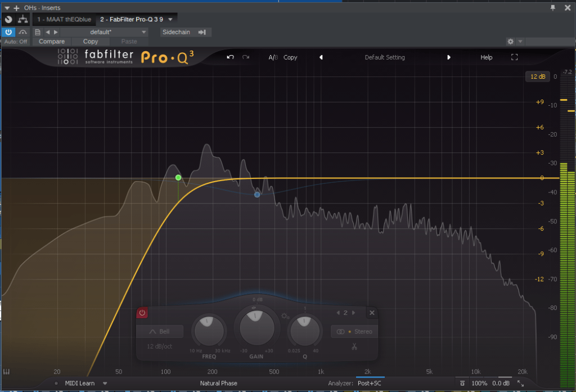
Task: Click the redo arrow in Pro-Q 3
Action: pyautogui.click(x=246, y=57)
